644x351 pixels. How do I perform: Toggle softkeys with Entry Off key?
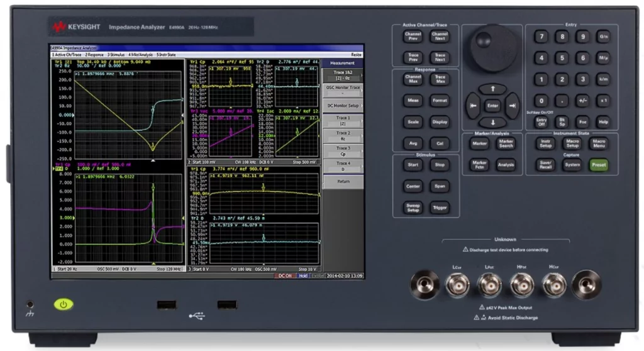pyautogui.click(x=541, y=121)
